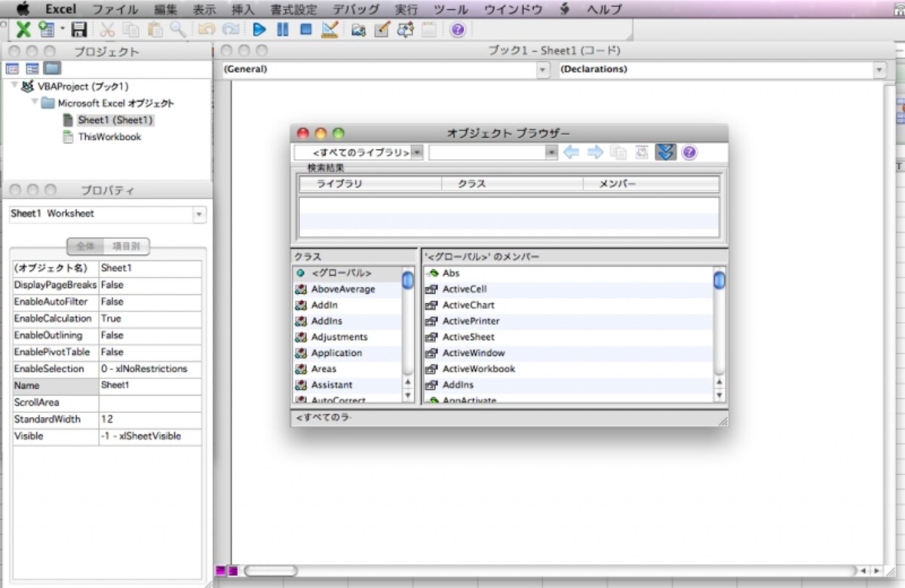Click the メンバー column header
Screen dimensions: 905x588
point(651,184)
